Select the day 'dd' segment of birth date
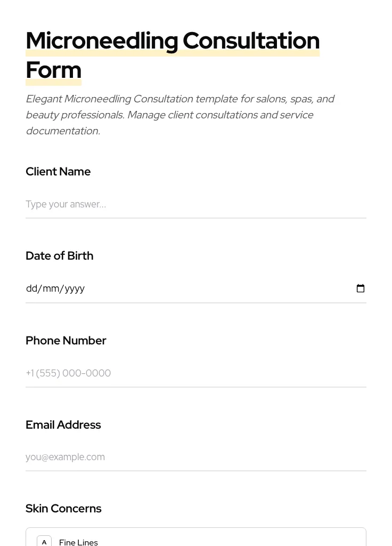The width and height of the screenshot is (392, 546). [31, 288]
